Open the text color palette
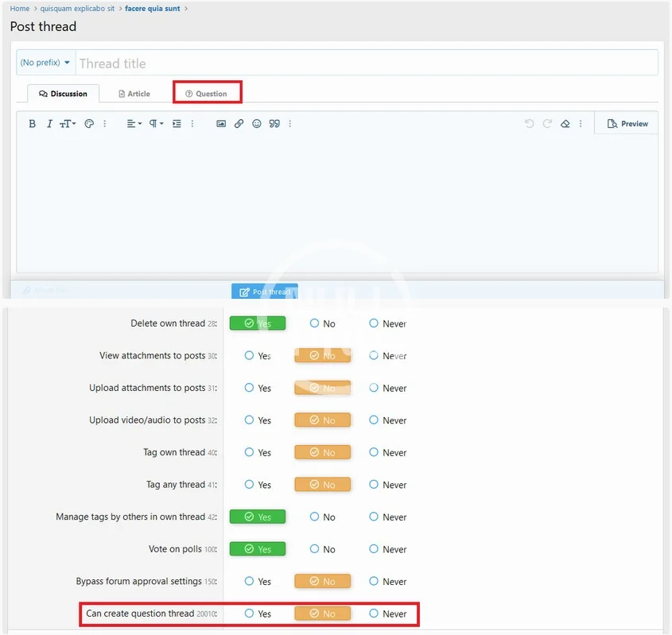This screenshot has width=672, height=635. point(89,124)
